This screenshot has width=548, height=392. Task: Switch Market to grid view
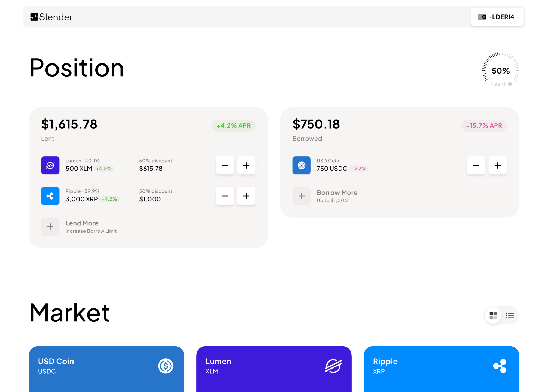pos(493,315)
